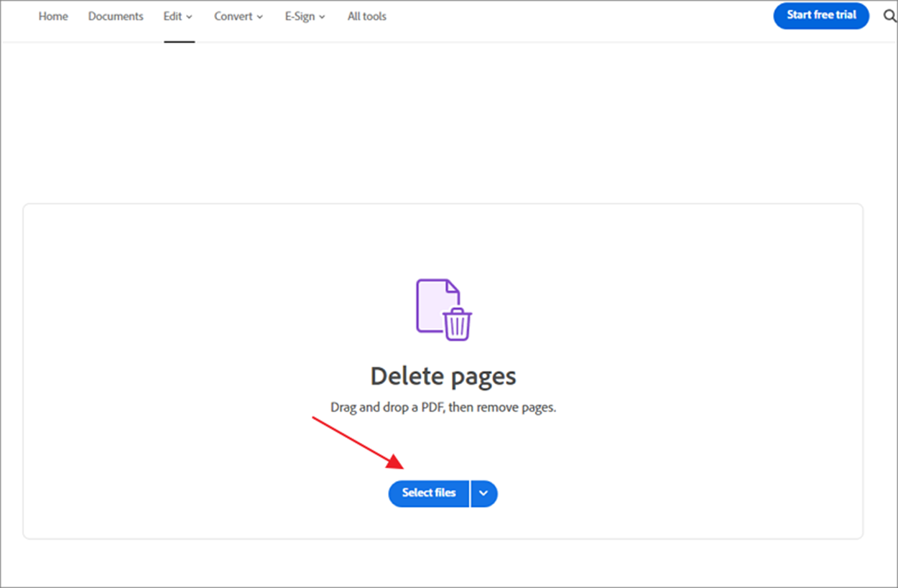Open All tools
The width and height of the screenshot is (898, 588).
[367, 16]
